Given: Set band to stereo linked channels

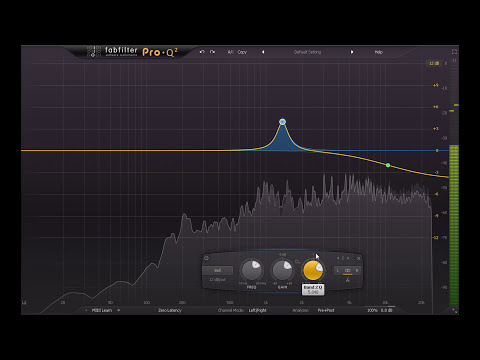Looking at the screenshot, I should (x=347, y=270).
